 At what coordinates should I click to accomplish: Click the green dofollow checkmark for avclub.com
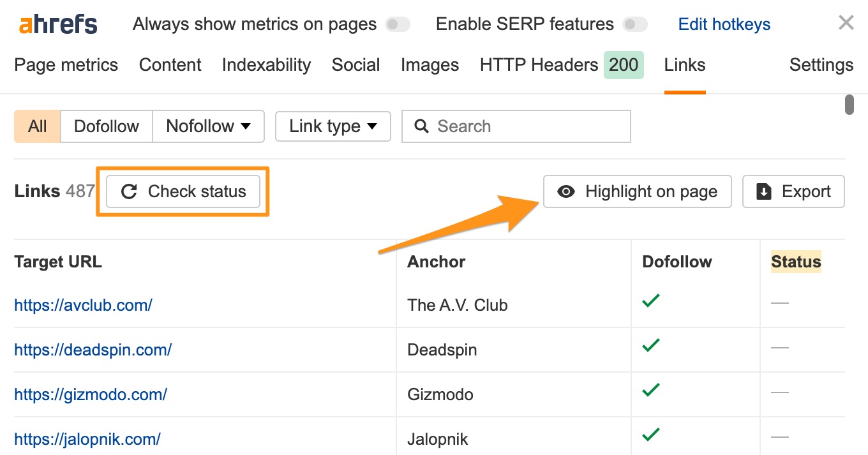click(650, 300)
